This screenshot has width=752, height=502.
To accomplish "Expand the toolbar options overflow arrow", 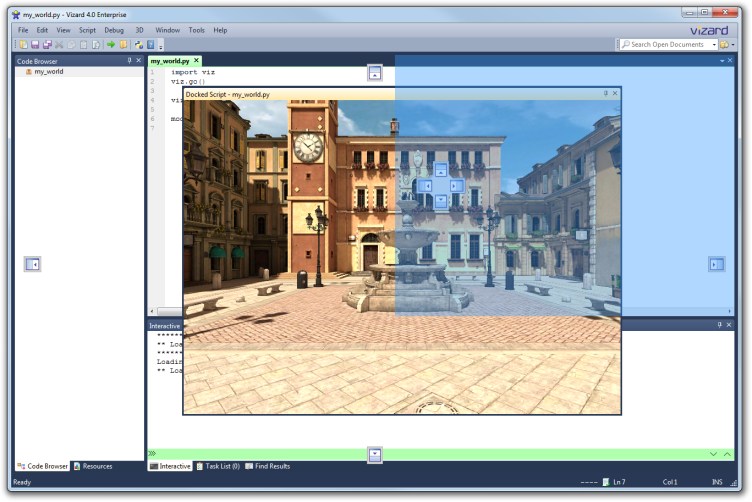I will tap(161, 46).
